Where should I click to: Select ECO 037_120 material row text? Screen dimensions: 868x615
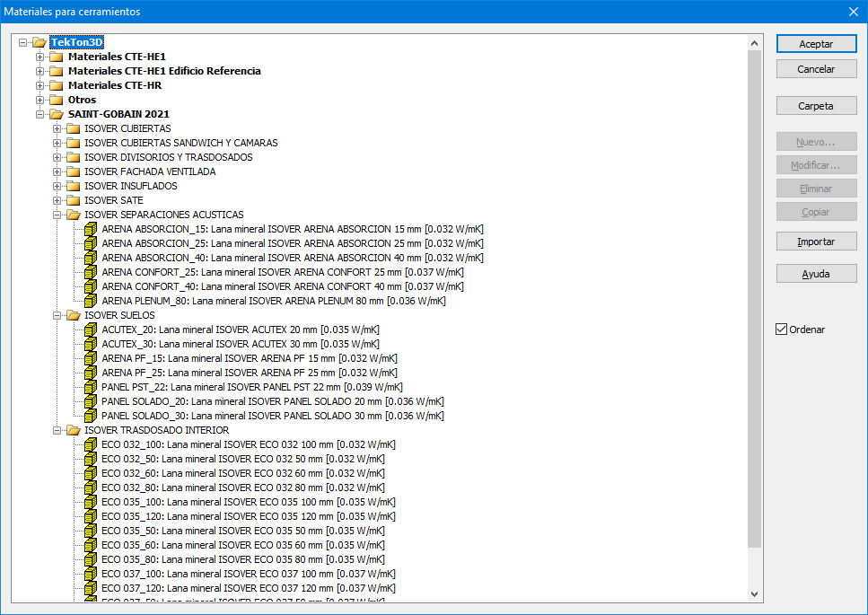(249, 589)
